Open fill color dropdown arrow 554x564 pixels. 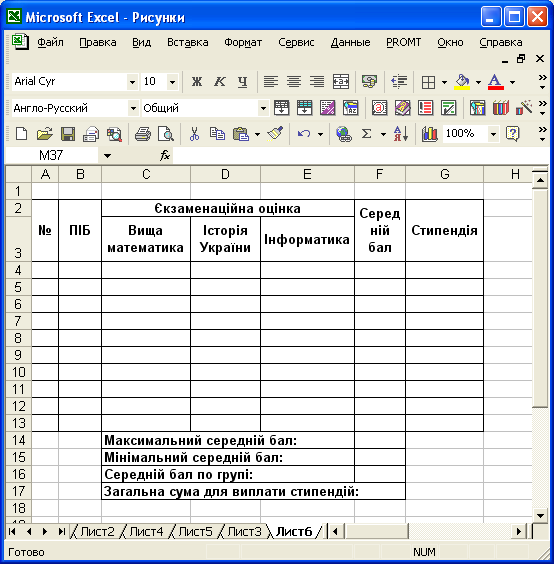pyautogui.click(x=478, y=82)
